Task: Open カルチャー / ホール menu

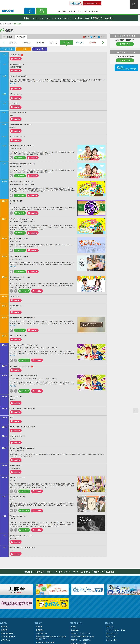Action: (x=91, y=11)
